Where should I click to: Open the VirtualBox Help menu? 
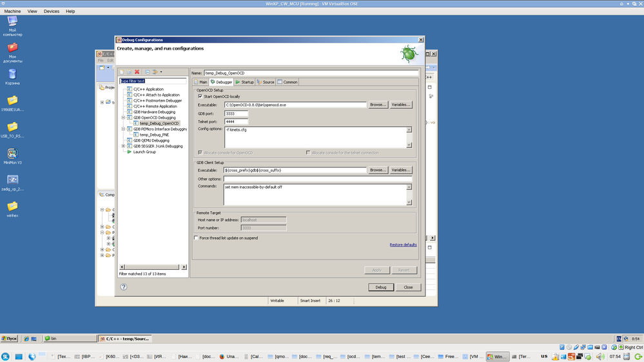pos(70,12)
